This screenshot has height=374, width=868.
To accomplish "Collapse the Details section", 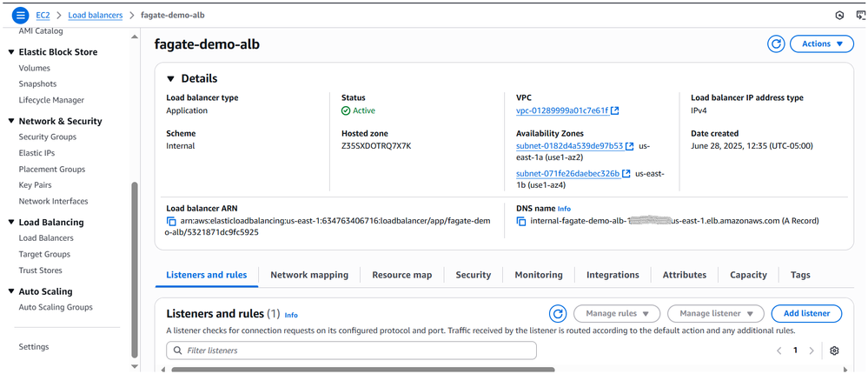I will pos(171,78).
